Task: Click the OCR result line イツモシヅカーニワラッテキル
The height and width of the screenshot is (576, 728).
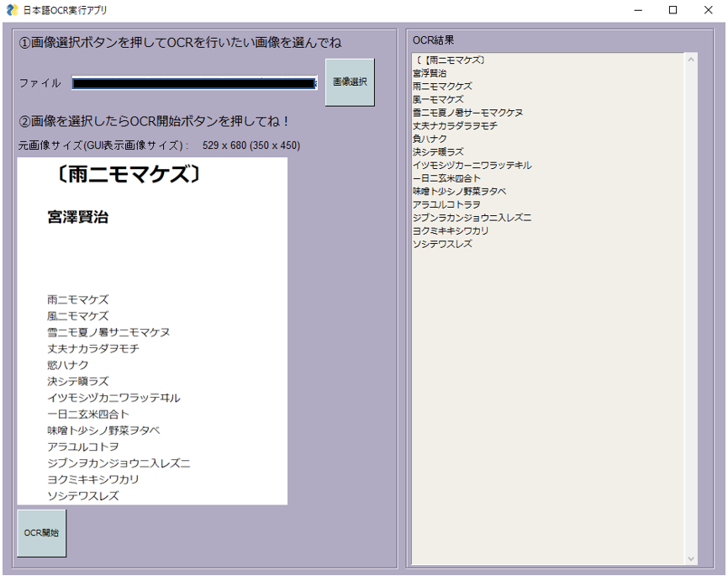Action: tap(472, 166)
